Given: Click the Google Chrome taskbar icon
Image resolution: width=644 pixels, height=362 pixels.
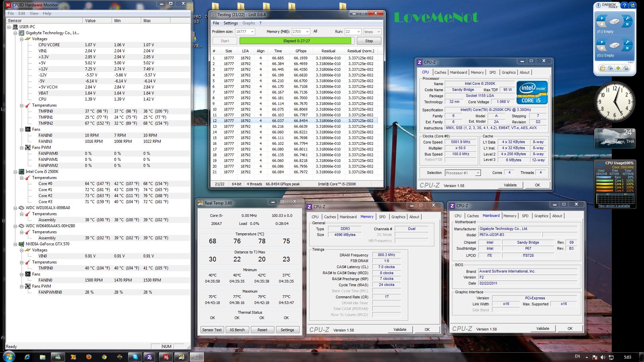Looking at the screenshot, I should (x=104, y=357).
